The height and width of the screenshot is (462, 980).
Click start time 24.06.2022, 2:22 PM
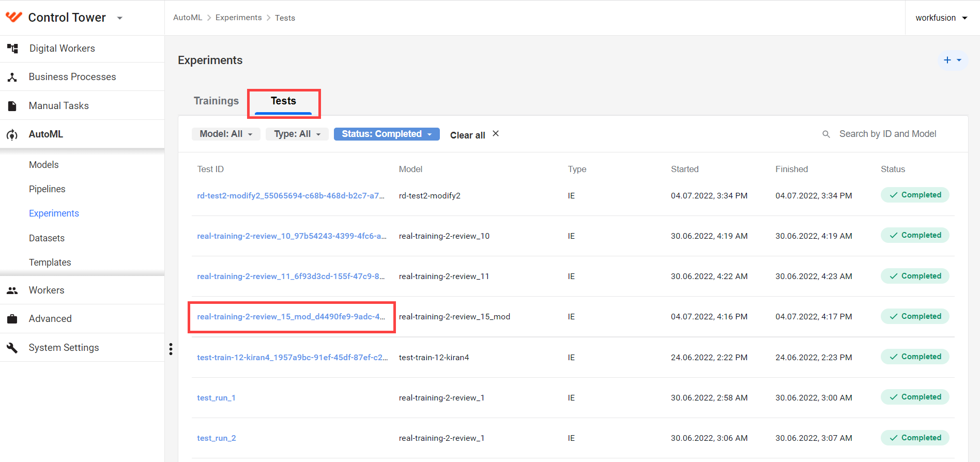pos(709,358)
